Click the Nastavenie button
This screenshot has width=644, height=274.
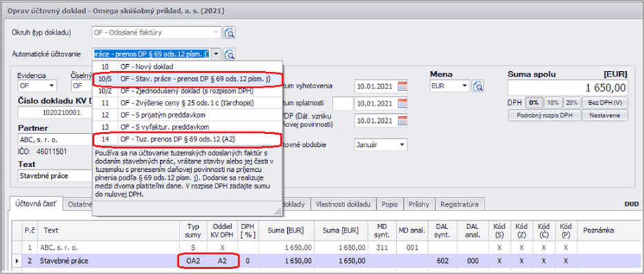point(605,115)
